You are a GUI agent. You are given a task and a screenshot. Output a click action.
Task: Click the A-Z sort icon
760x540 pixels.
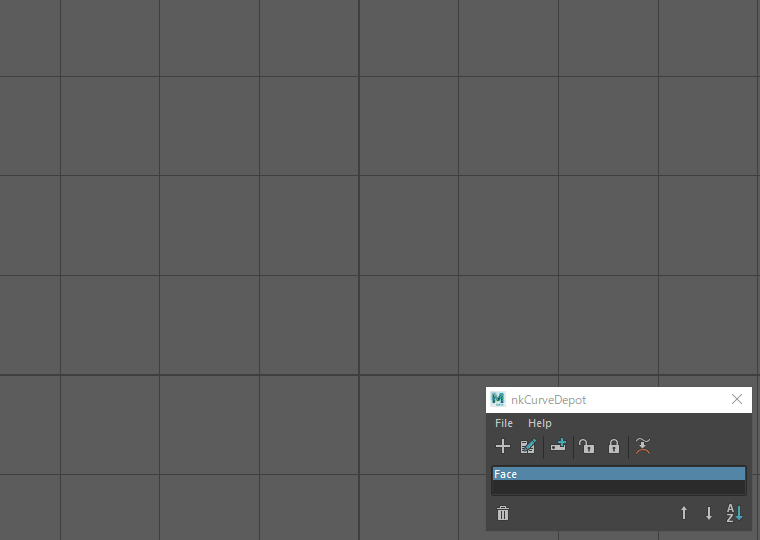pyautogui.click(x=734, y=513)
